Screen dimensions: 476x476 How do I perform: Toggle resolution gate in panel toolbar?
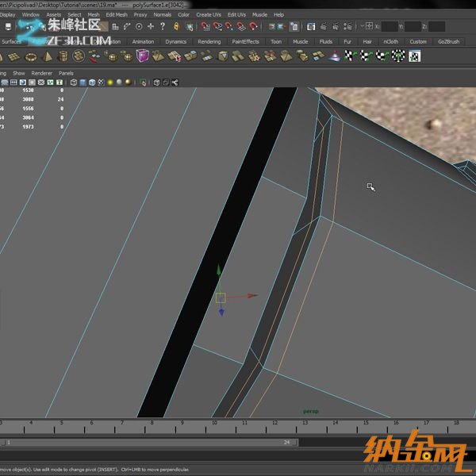point(23,83)
